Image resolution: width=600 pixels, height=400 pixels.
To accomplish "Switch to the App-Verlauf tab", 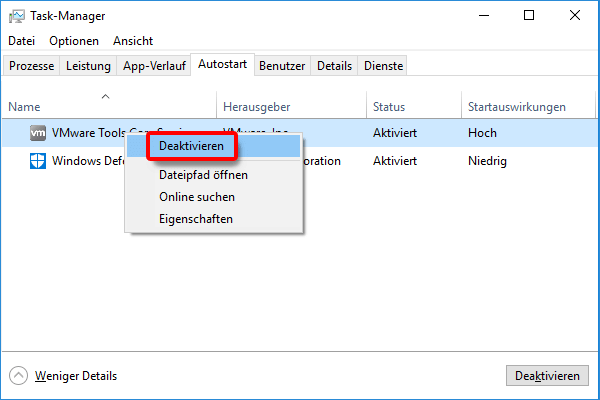I will 154,66.
